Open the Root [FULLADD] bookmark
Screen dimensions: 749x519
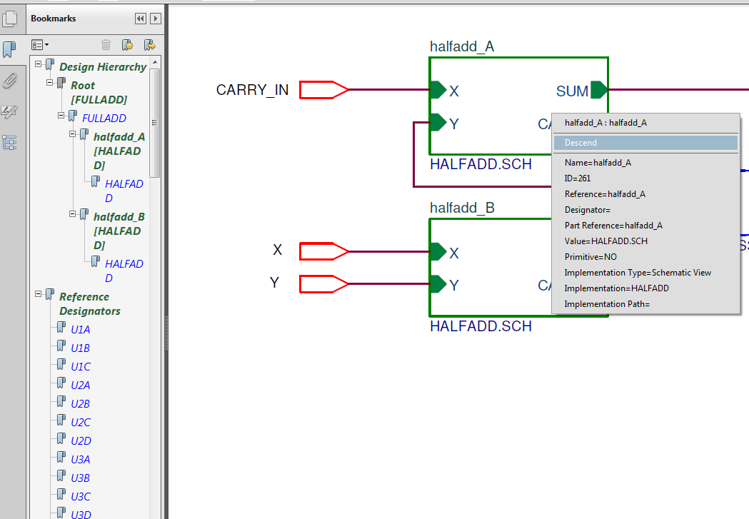pos(99,92)
